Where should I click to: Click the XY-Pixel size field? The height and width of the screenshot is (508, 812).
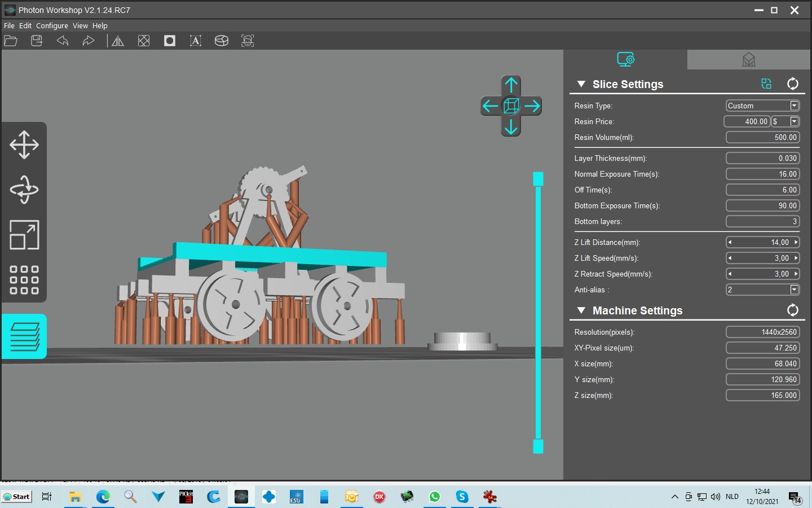pyautogui.click(x=762, y=348)
